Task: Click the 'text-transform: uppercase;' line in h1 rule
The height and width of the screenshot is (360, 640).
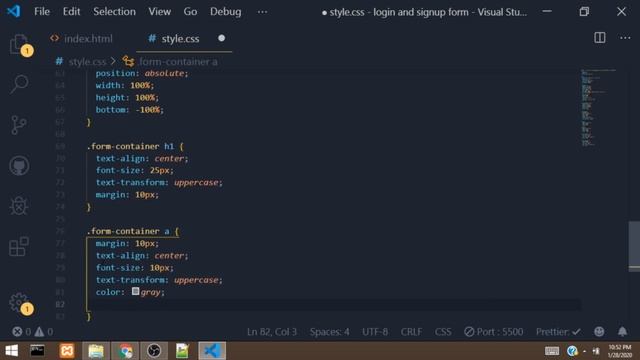Action: (159, 182)
